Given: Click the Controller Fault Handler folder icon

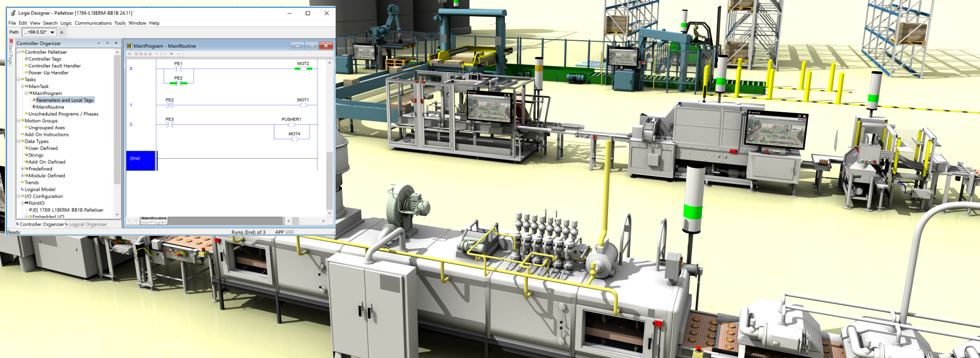Looking at the screenshot, I should pos(26,66).
